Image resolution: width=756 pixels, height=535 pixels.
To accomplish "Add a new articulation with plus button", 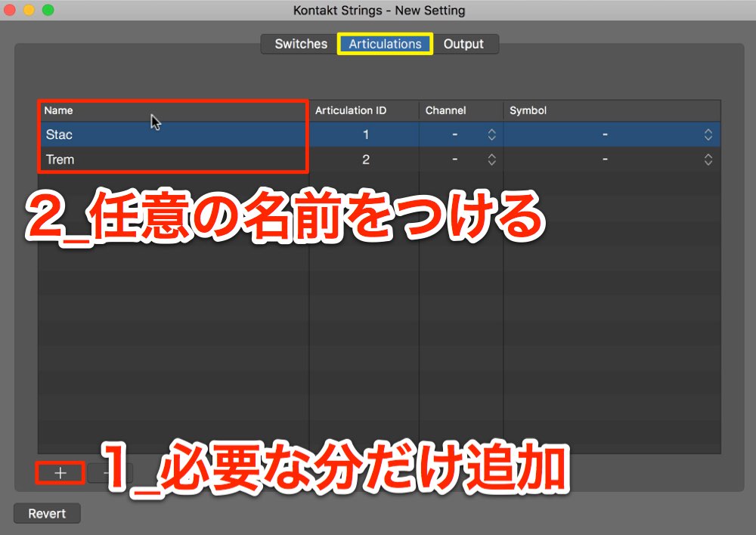I will click(60, 473).
